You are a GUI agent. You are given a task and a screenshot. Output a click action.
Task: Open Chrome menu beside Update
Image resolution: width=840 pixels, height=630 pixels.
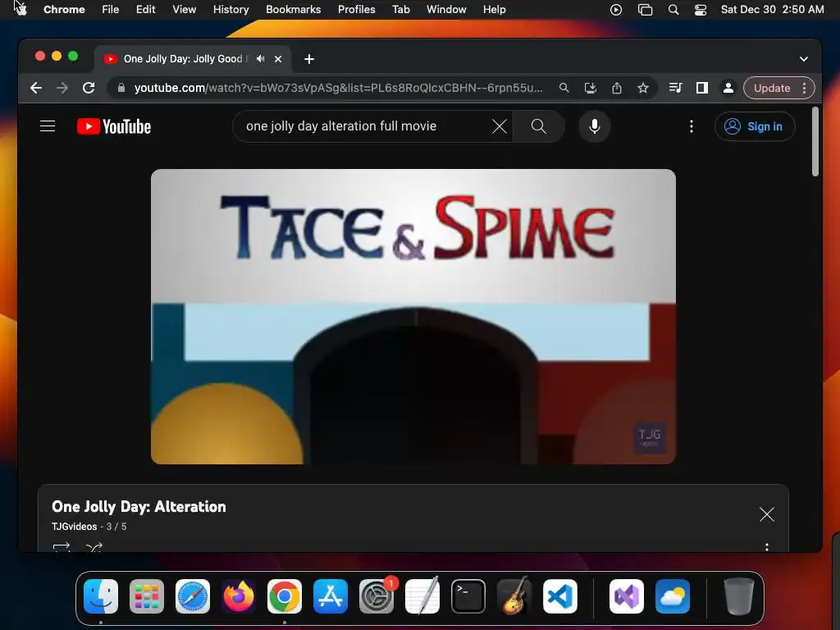point(804,88)
